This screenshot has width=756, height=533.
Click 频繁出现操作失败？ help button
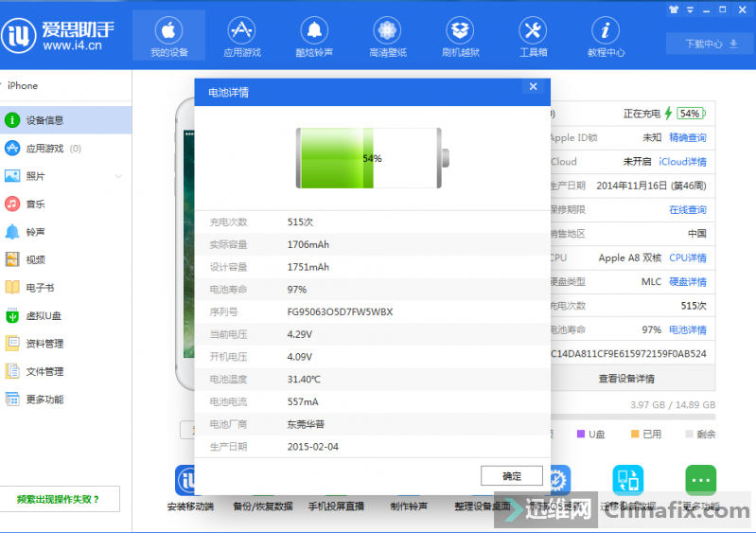coord(60,499)
